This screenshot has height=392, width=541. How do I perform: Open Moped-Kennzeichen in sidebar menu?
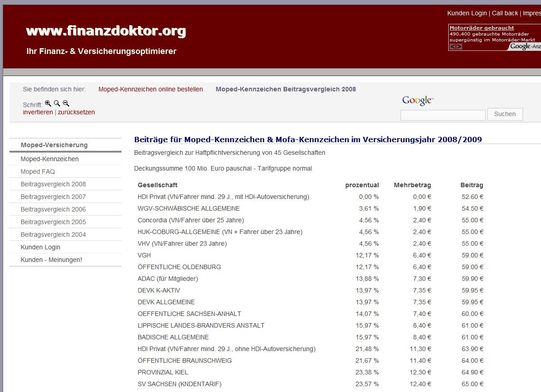coord(50,159)
